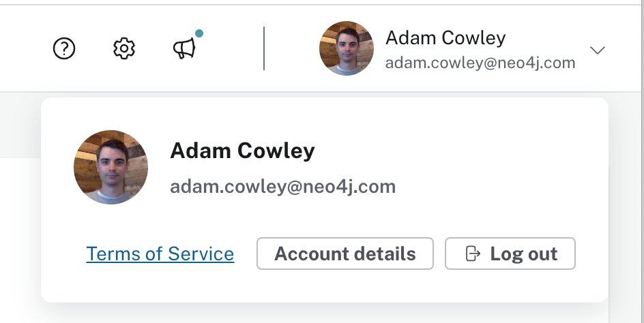Click the small profile photo in header
Screen dimensions: 644x323
[x=347, y=48]
